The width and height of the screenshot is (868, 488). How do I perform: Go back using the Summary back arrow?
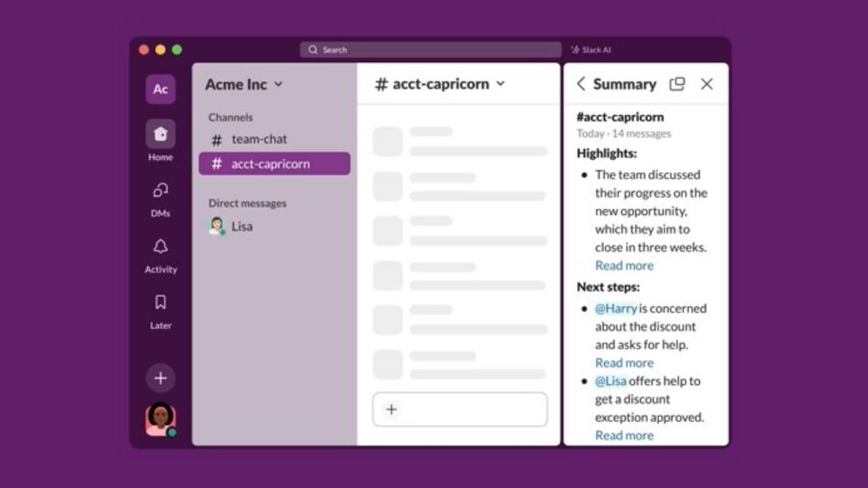click(580, 84)
